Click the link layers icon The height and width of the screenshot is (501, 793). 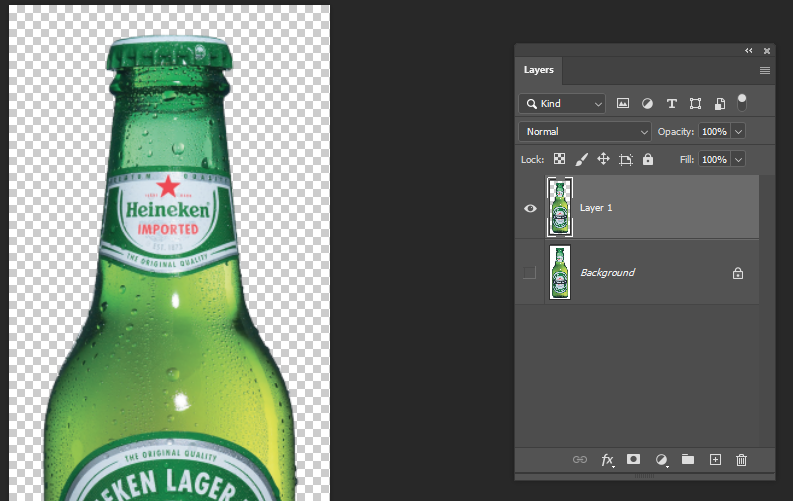(x=580, y=460)
